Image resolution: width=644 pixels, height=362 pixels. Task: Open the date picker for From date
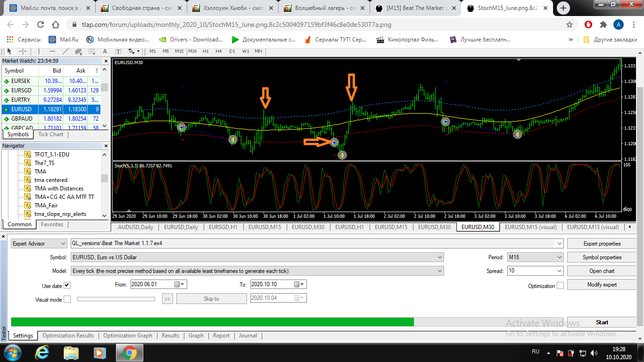[x=180, y=284]
